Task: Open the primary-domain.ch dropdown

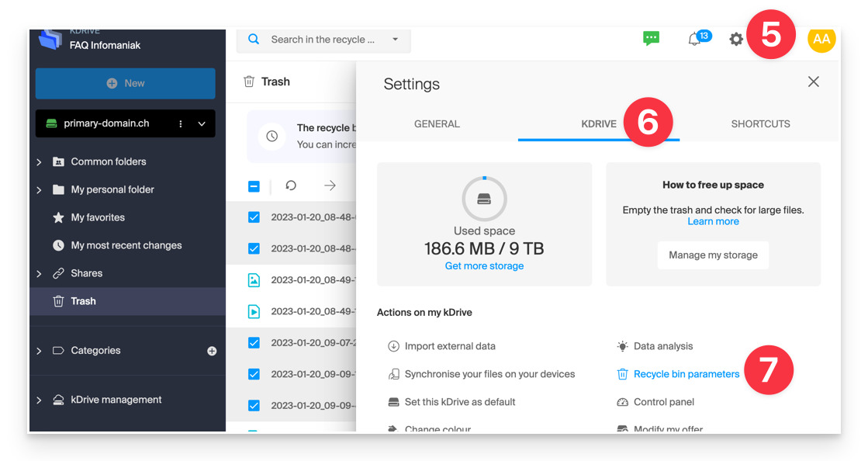Action: point(201,123)
